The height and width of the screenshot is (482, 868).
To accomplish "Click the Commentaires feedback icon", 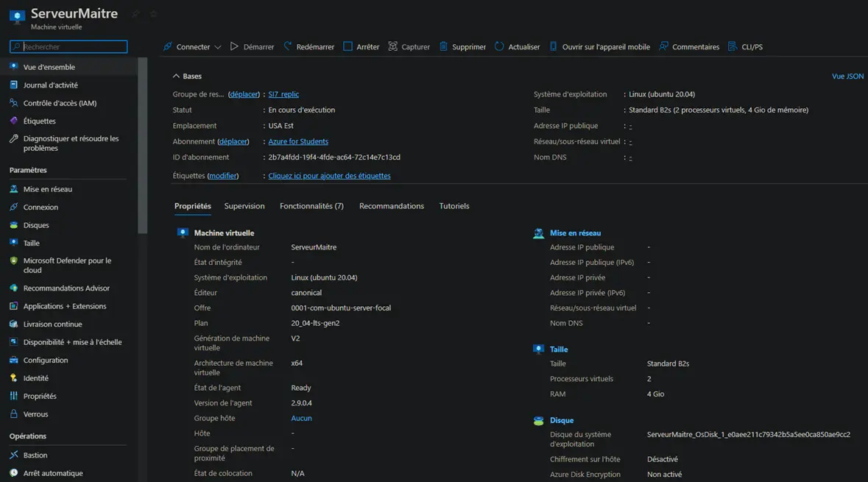I will 663,46.
